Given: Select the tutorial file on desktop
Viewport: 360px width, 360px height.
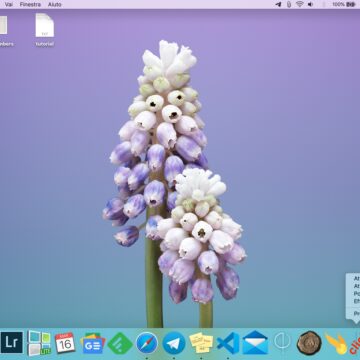Looking at the screenshot, I should 45,30.
